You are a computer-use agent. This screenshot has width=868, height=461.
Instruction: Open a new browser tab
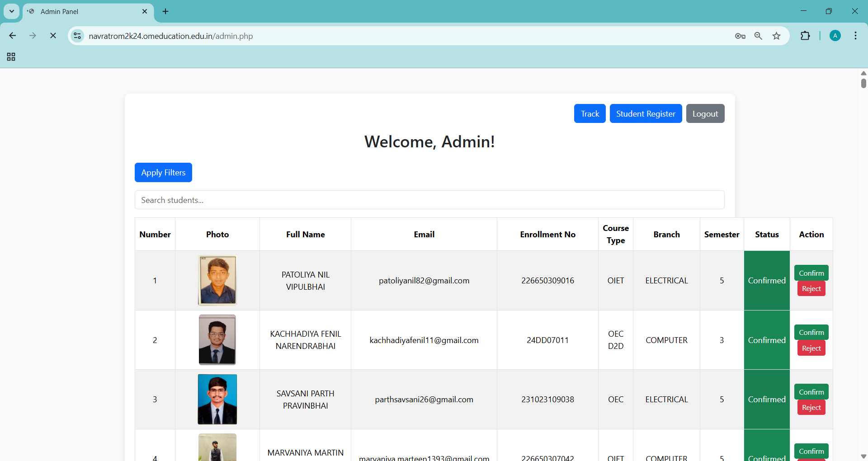(165, 11)
